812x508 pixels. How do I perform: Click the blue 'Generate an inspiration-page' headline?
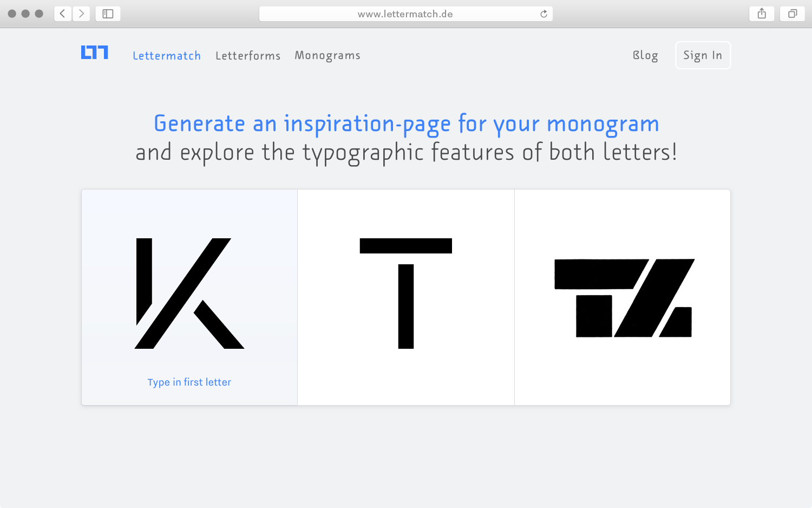tap(407, 124)
